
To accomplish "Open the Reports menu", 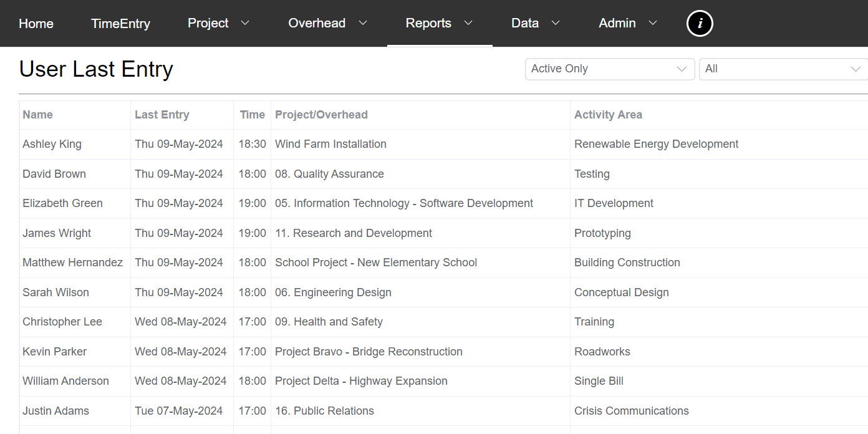I will point(428,23).
